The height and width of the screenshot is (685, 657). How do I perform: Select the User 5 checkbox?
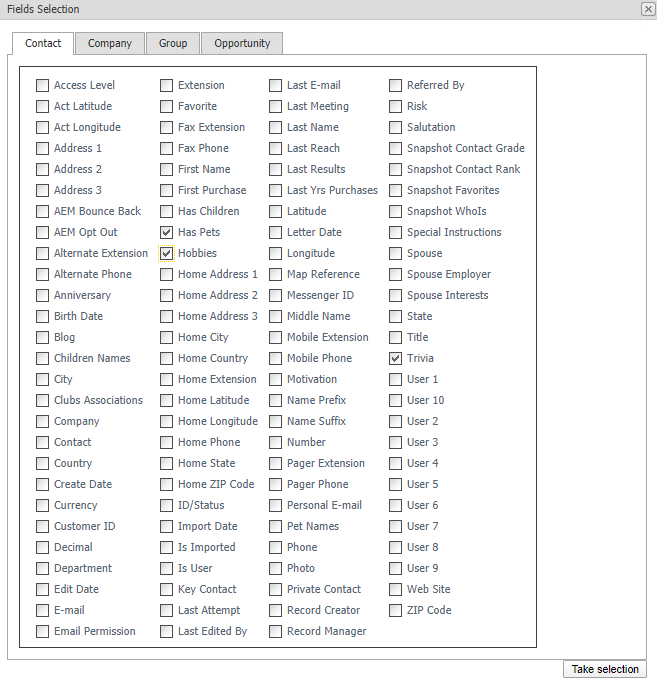[x=395, y=484]
